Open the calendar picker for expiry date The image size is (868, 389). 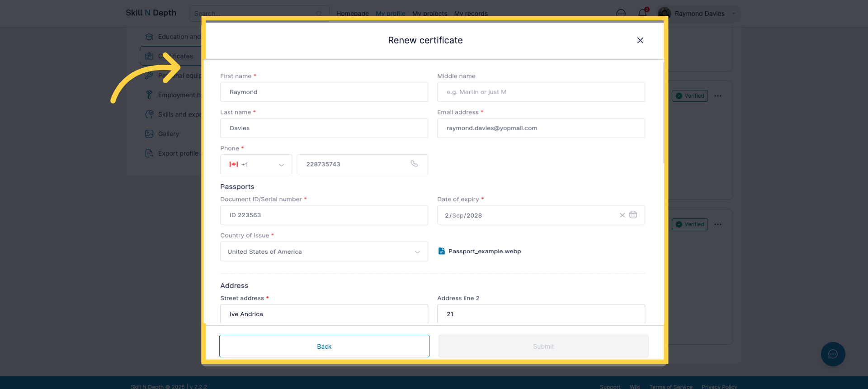pyautogui.click(x=633, y=215)
